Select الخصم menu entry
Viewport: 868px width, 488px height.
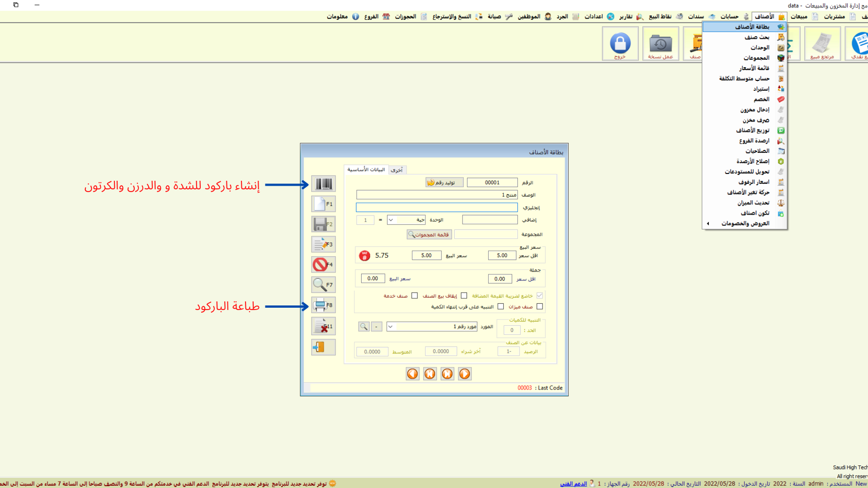(x=745, y=99)
